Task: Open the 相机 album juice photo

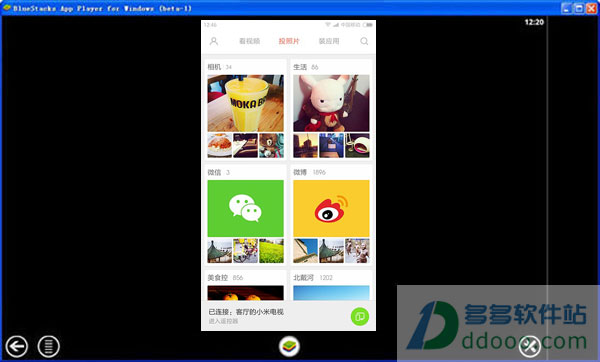Action: click(246, 103)
